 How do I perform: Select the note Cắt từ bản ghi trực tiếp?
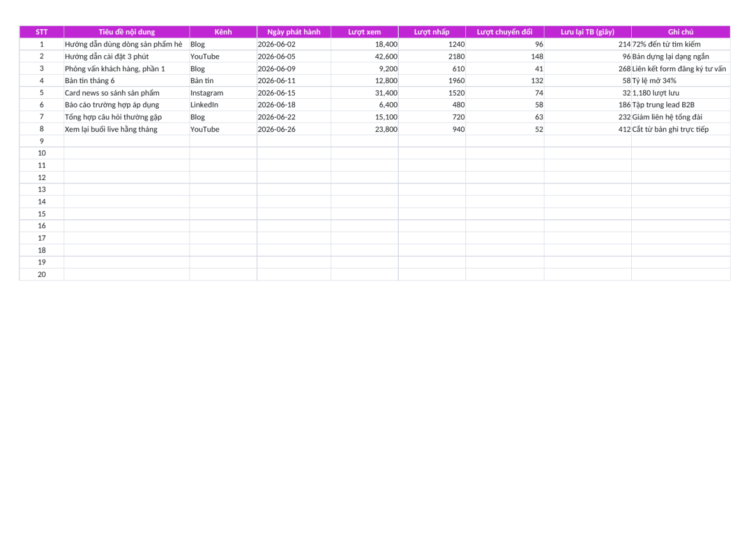pyautogui.click(x=681, y=129)
